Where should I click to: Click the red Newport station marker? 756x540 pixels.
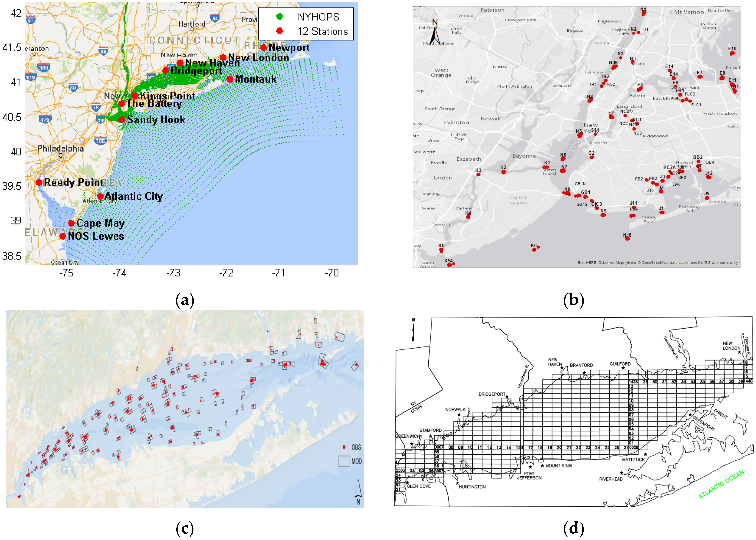(x=263, y=47)
